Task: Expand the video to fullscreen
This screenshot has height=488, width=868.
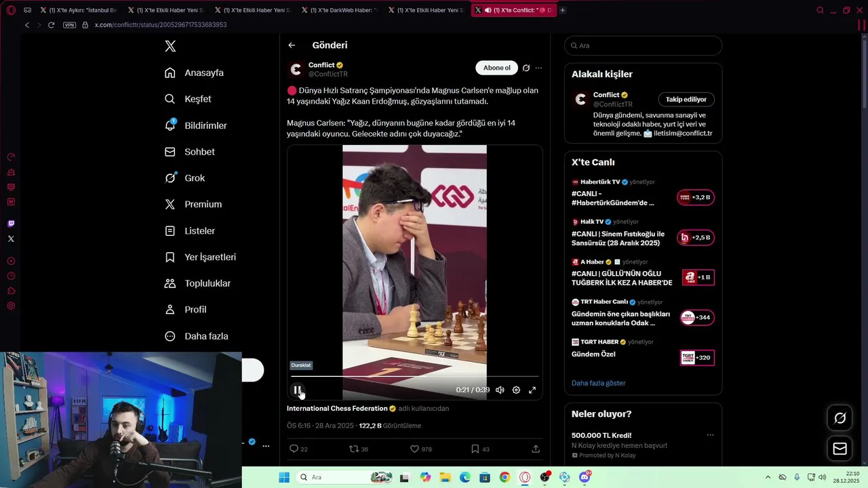Action: [532, 390]
